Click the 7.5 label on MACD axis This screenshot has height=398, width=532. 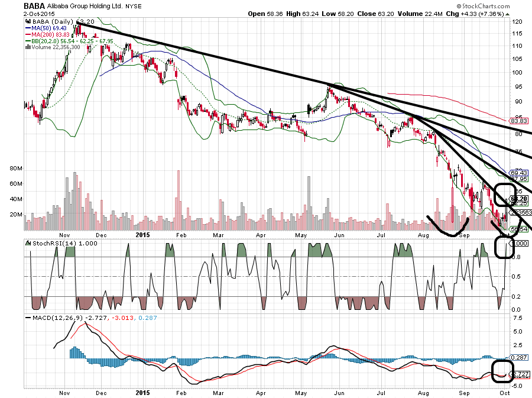[518, 318]
